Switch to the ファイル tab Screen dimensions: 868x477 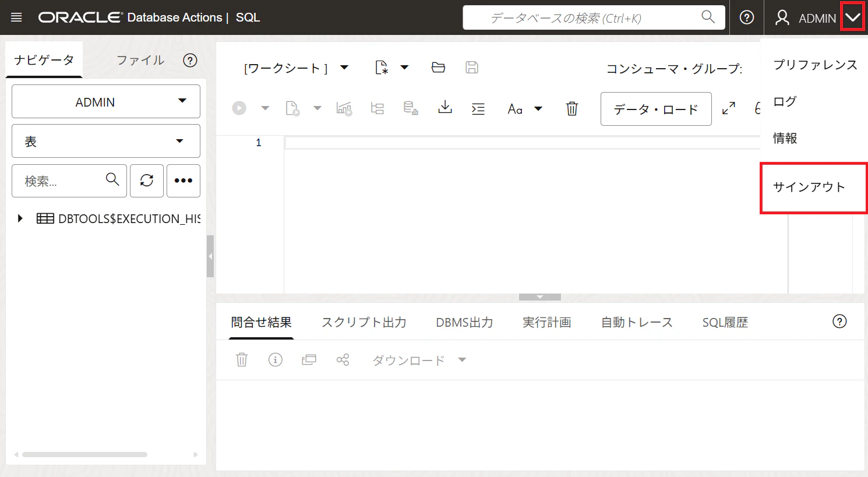point(140,60)
